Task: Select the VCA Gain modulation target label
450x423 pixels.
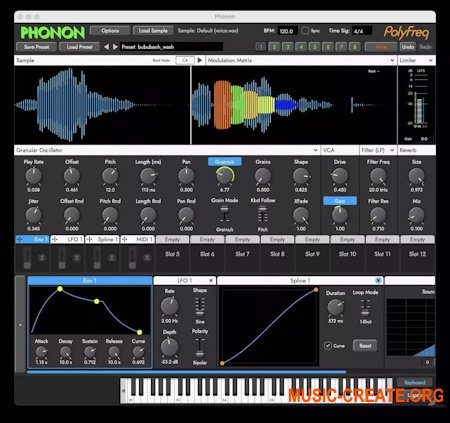Action: (340, 201)
